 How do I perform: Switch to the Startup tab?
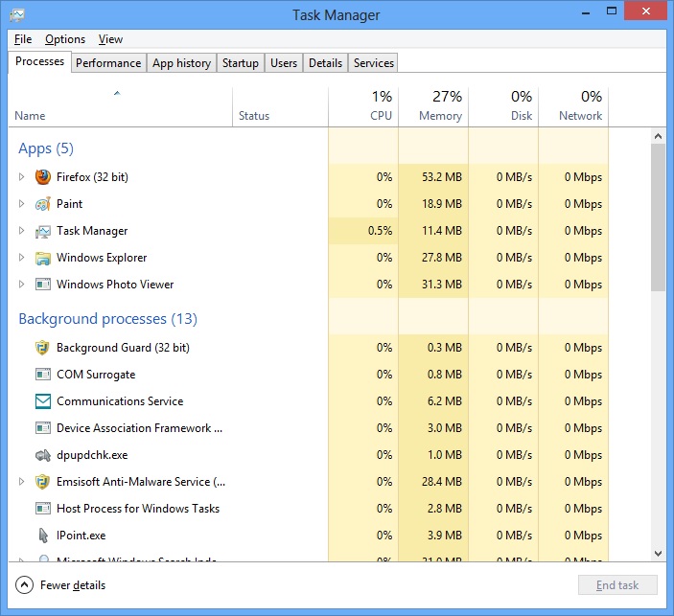(241, 63)
